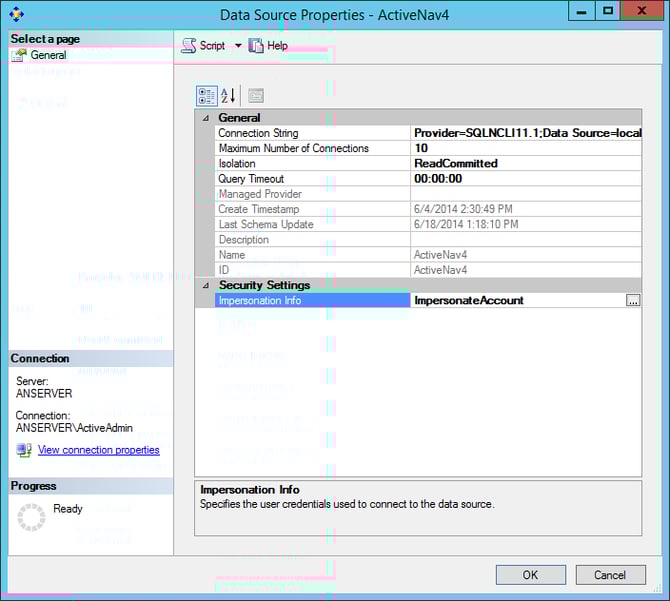Click the 6/18/2014 1:18:10 PM value
Screen dimensions: 670x601
click(466, 224)
